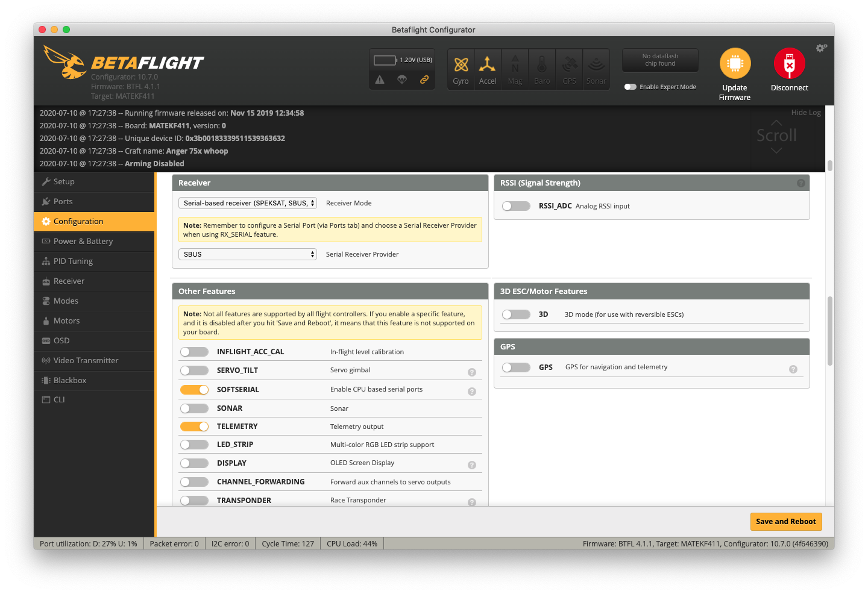The image size is (868, 594).
Task: Click the Baro sensor icon
Action: pos(542,69)
